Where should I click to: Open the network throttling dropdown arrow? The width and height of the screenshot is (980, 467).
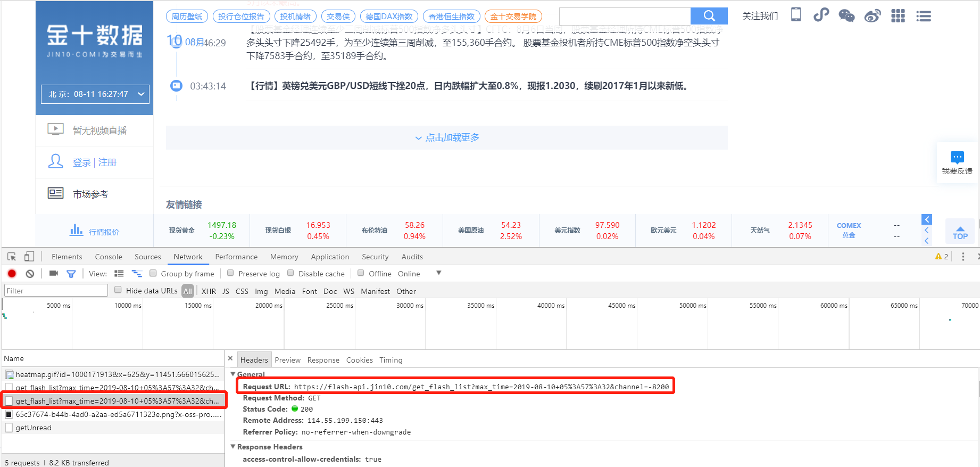[439, 273]
